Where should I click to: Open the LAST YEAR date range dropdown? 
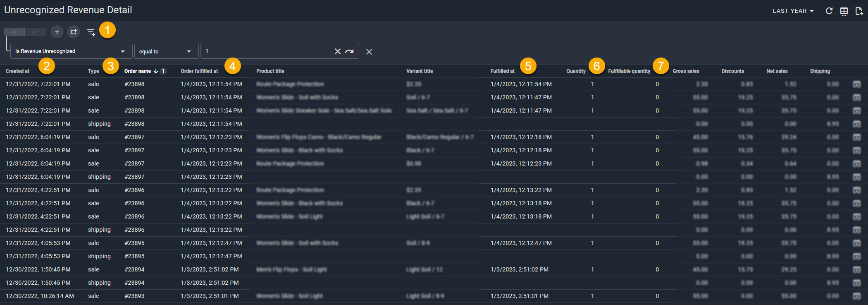tap(793, 11)
